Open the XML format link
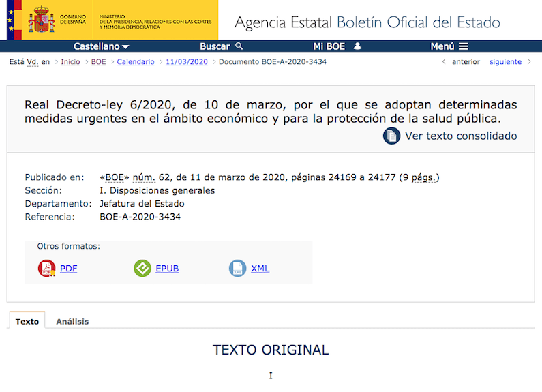Screen dimensions: 542x392 coord(260,269)
